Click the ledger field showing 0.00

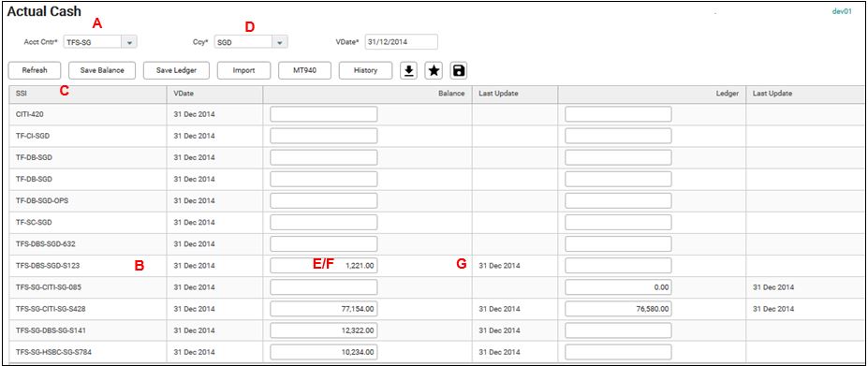[x=618, y=286]
